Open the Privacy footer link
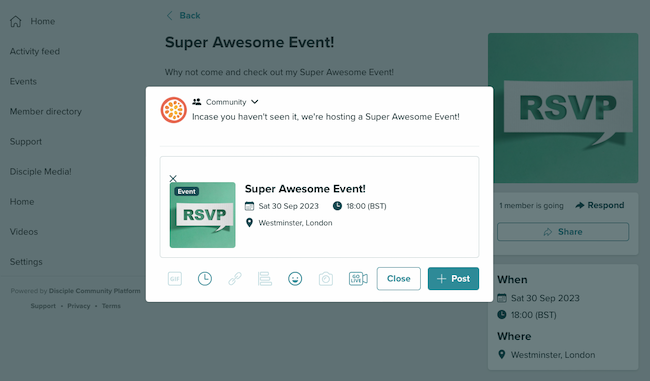 (79, 306)
